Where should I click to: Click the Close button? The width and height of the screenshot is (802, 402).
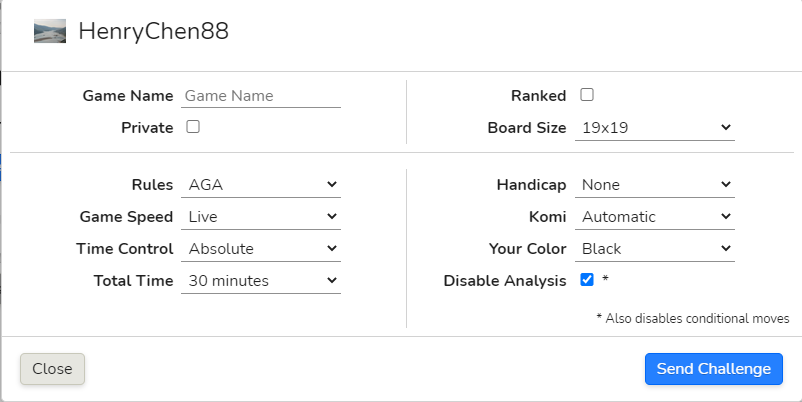[52, 369]
